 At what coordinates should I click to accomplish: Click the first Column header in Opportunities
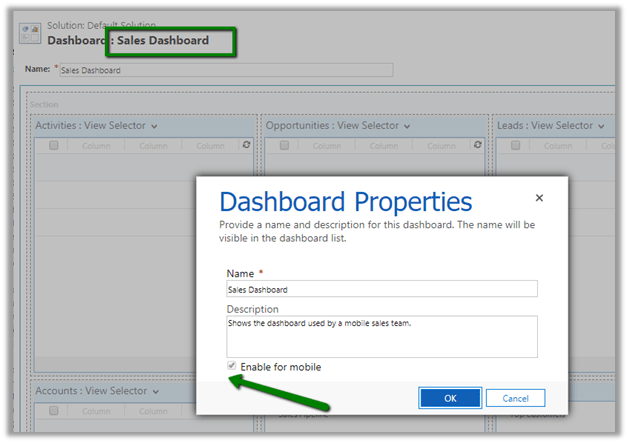327,146
